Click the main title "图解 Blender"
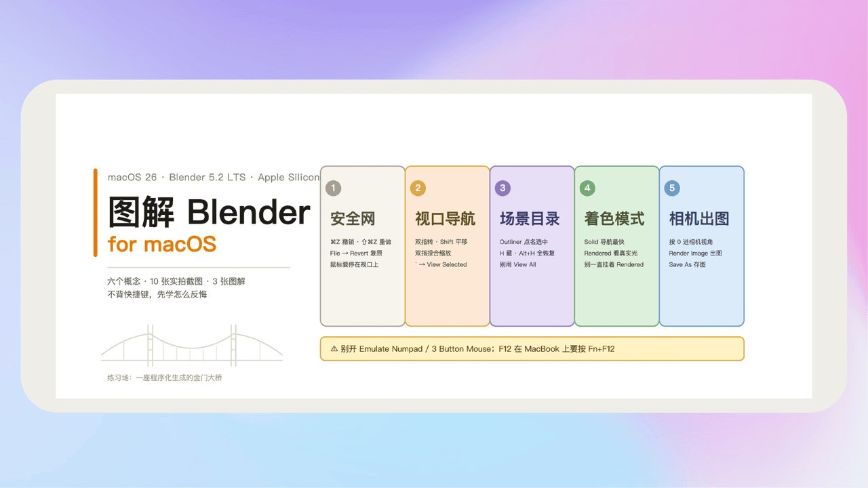This screenshot has width=868, height=488. click(210, 213)
